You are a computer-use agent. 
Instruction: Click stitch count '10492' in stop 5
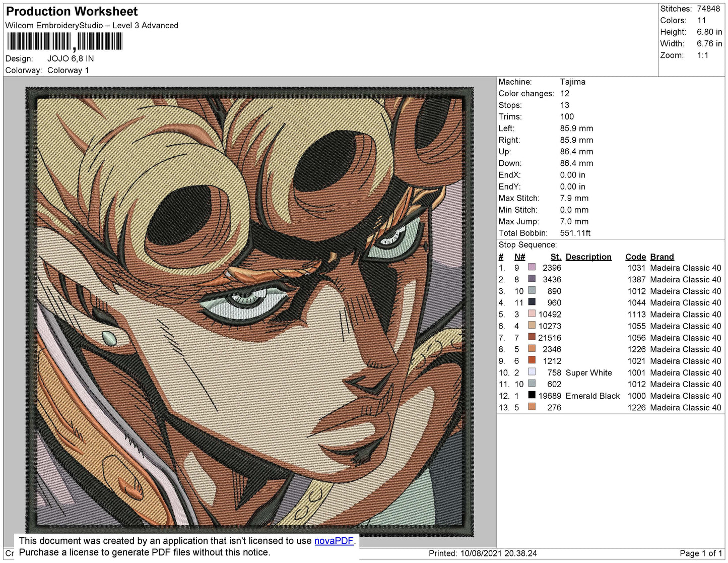click(x=550, y=314)
